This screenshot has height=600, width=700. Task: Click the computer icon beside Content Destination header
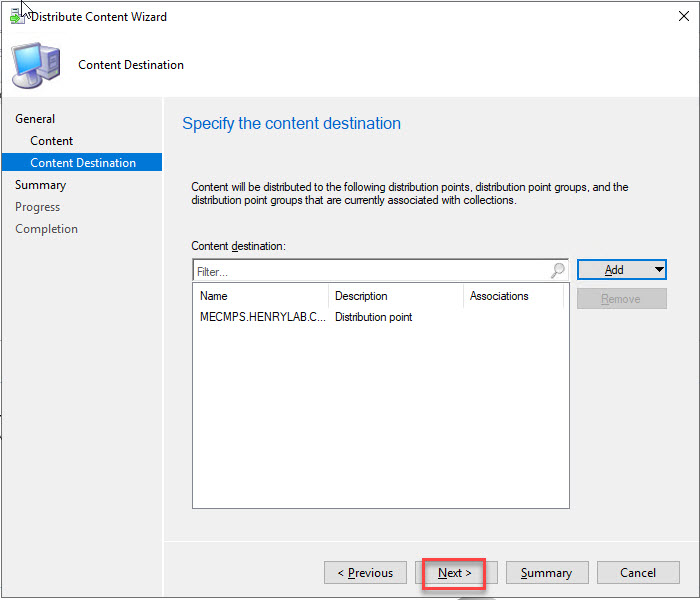point(35,65)
